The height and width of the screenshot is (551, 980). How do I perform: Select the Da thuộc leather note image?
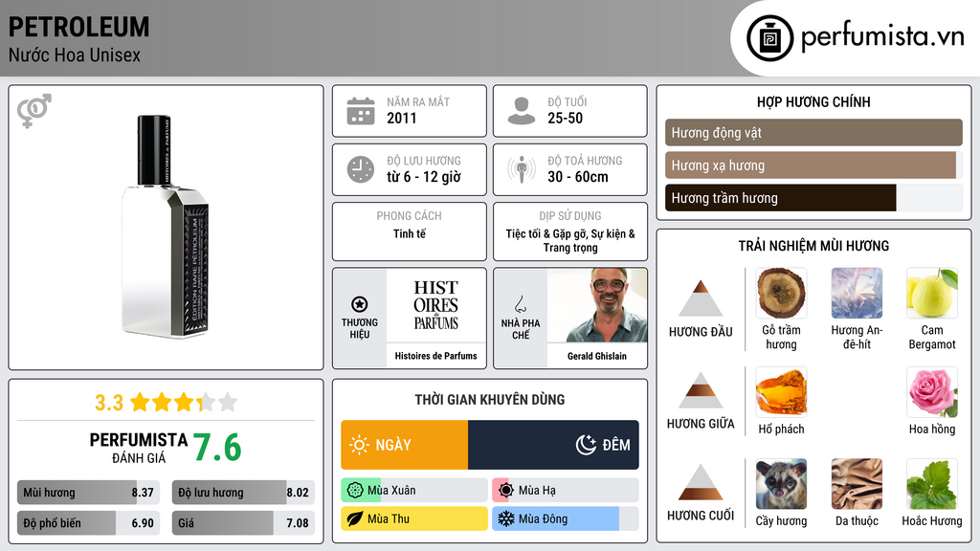[857, 484]
